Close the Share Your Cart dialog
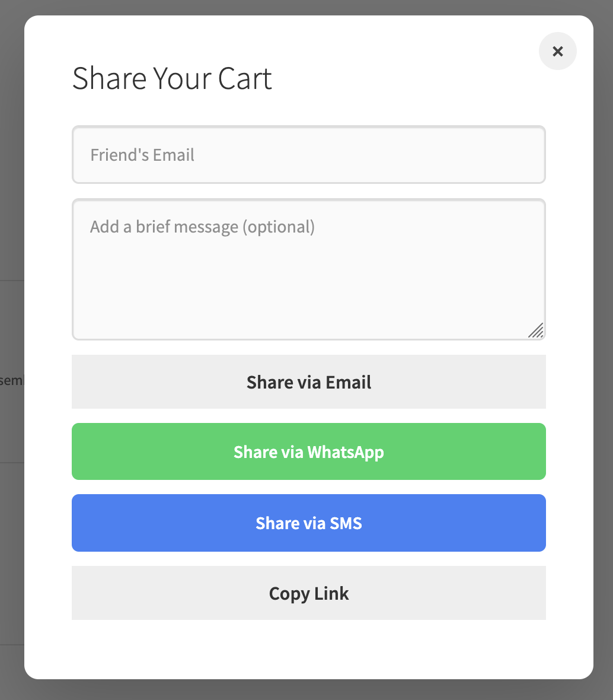 557,52
